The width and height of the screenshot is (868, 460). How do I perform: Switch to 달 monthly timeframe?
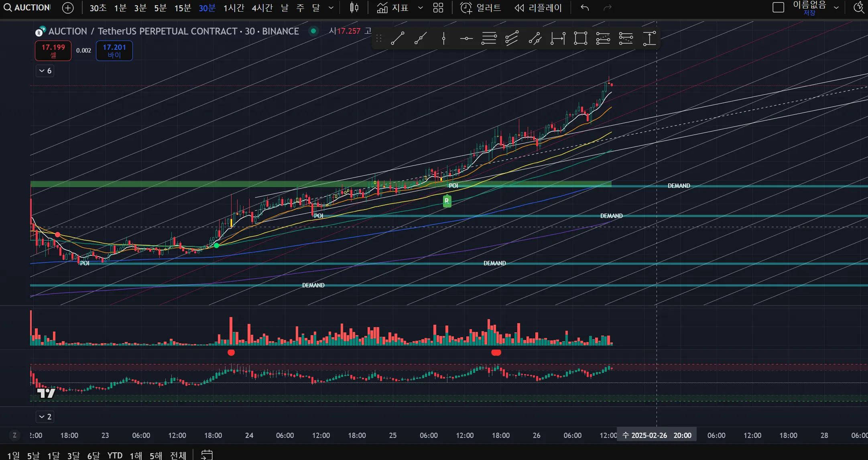pyautogui.click(x=316, y=8)
